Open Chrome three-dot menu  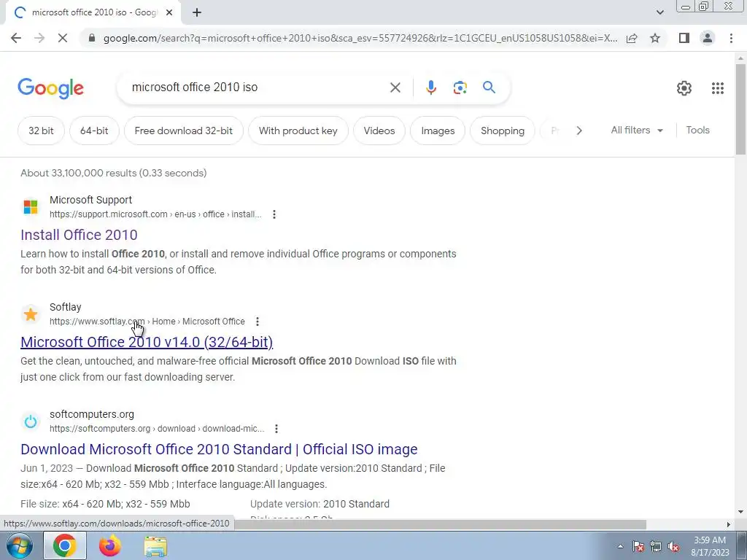pyautogui.click(x=731, y=38)
